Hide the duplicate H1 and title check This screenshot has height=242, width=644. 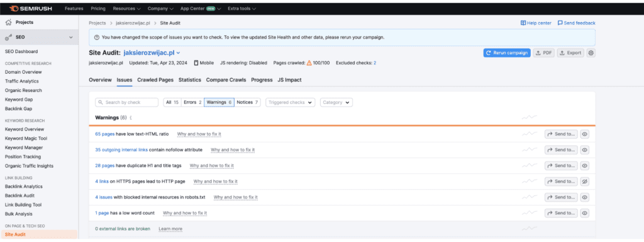click(x=584, y=166)
